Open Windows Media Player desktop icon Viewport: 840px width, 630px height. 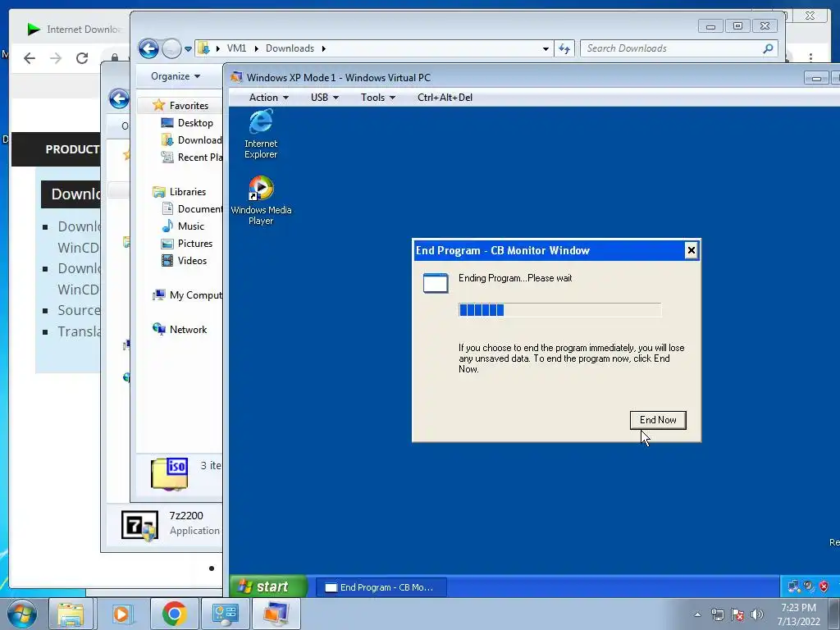[261, 200]
